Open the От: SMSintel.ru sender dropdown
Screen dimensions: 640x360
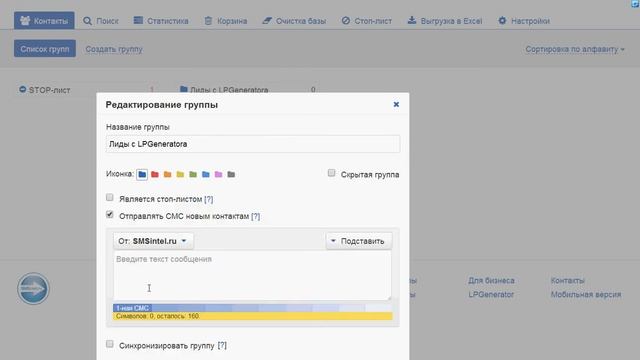tap(153, 241)
